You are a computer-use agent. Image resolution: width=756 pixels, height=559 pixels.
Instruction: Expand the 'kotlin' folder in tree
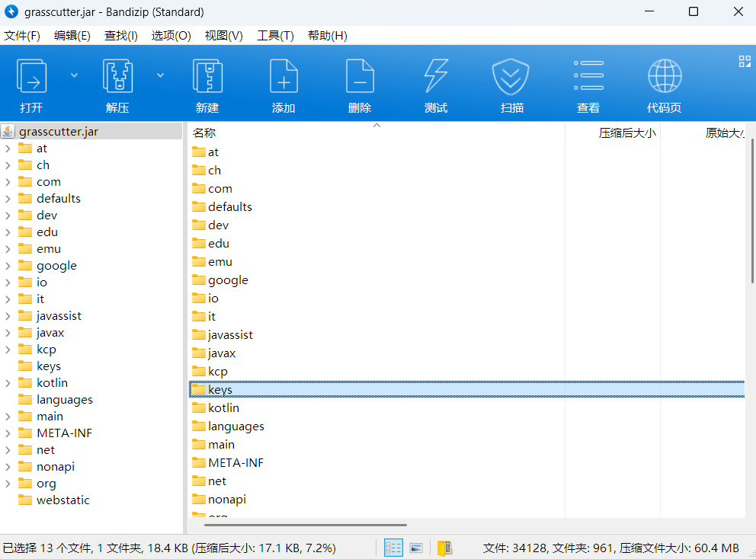tap(8, 383)
